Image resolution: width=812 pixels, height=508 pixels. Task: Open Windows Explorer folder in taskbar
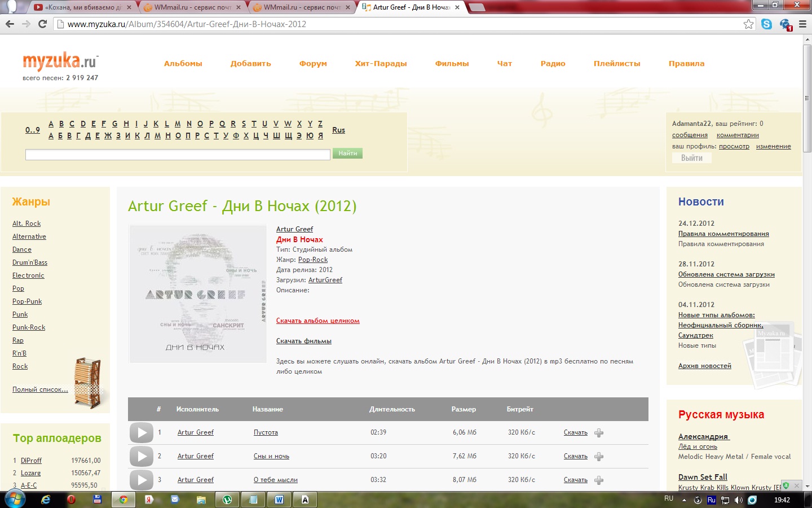pyautogui.click(x=201, y=500)
